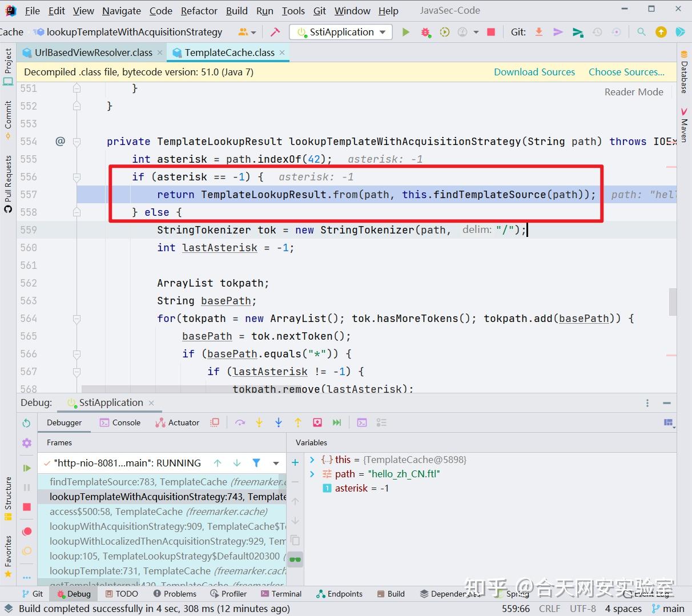Screen dimensions: 692x616
Task: Click CRLF line separator in status bar
Action: tap(549, 609)
